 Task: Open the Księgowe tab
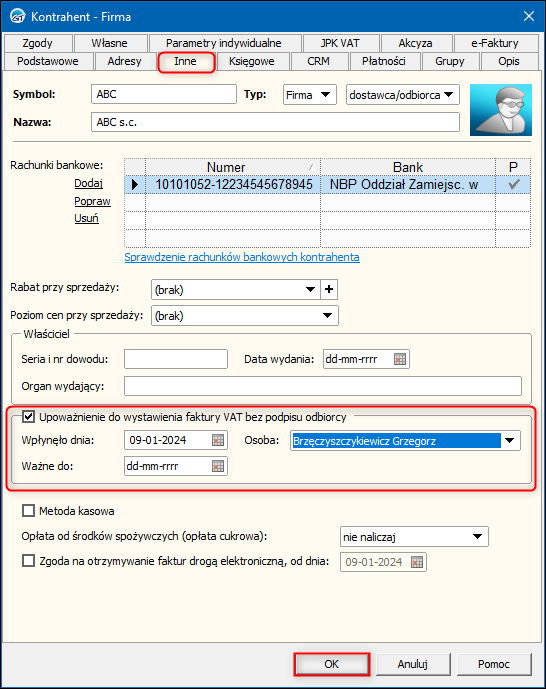tap(252, 61)
